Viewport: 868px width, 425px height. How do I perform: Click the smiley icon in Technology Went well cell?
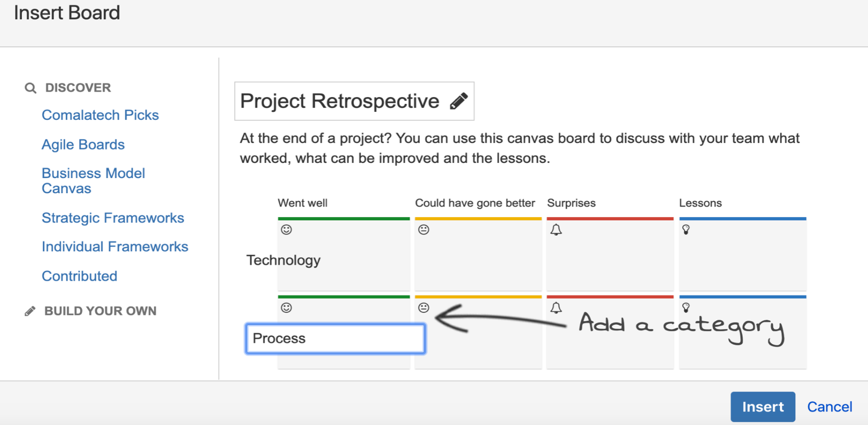point(286,230)
